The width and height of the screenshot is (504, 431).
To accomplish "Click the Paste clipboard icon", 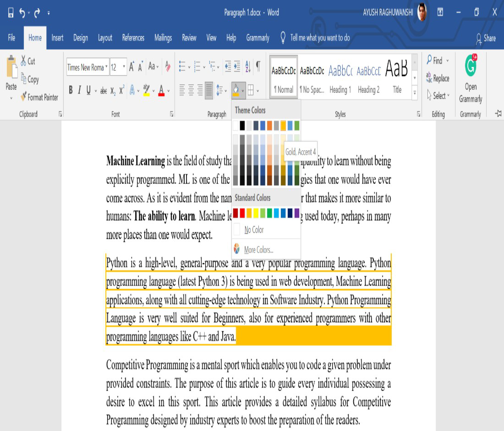I will point(11,67).
